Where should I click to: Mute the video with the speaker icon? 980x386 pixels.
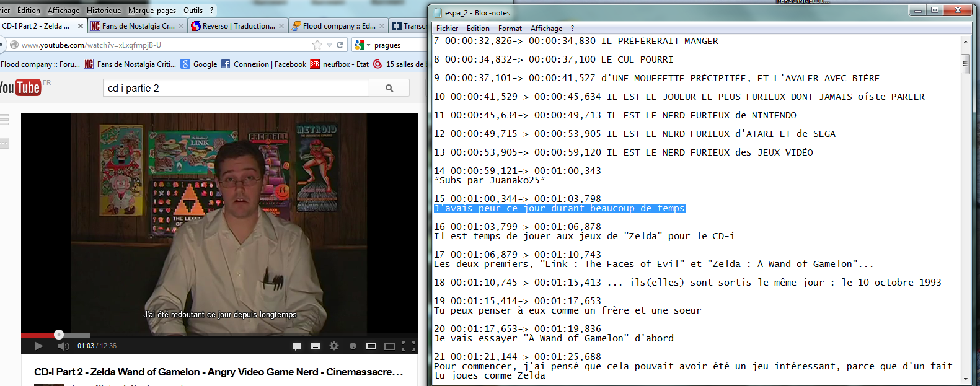pyautogui.click(x=63, y=346)
